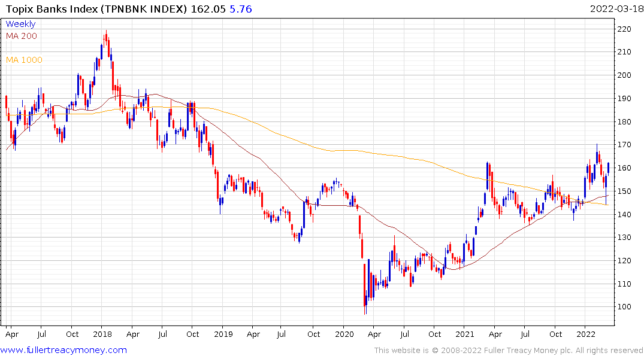Click the 120 price axis label
This screenshot has width=644, height=359.
(x=624, y=261)
